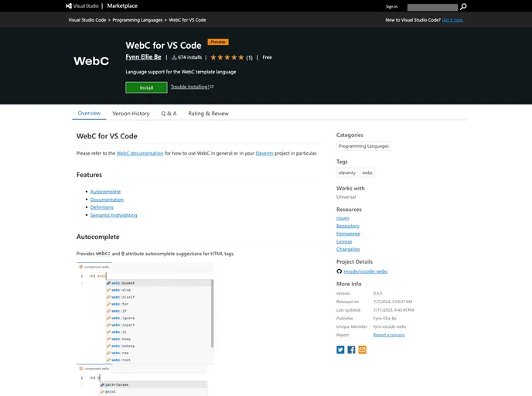
Task: Click the Get it now link
Action: click(452, 20)
